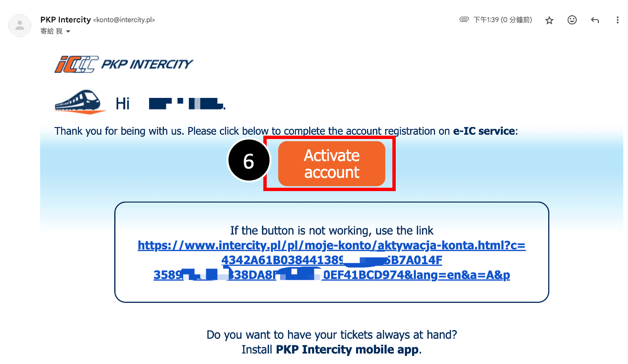The image size is (628, 364).
Task: Reply using the arrow icon
Action: tap(595, 21)
